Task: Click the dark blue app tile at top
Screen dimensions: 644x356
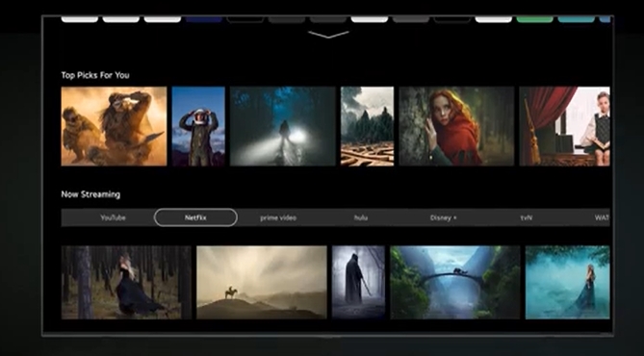Action: click(204, 19)
